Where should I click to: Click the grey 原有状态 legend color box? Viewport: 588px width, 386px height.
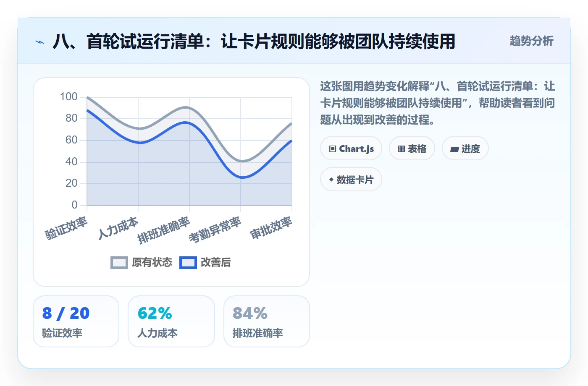click(x=119, y=263)
